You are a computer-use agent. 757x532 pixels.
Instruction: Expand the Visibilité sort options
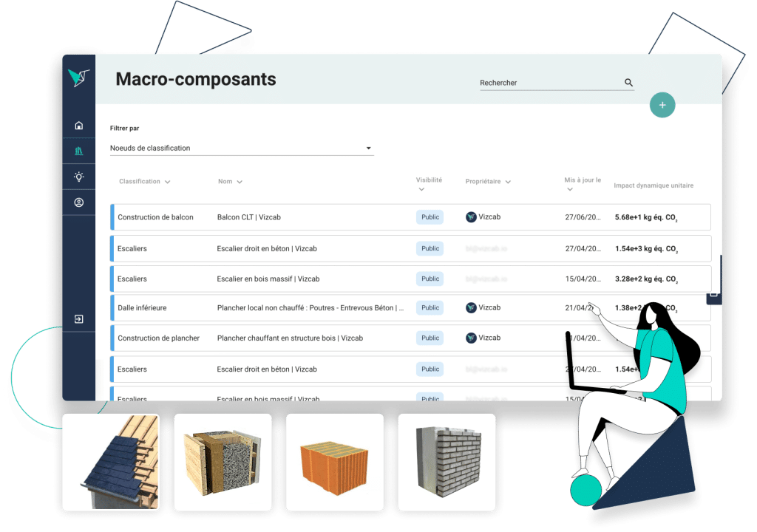[421, 188]
